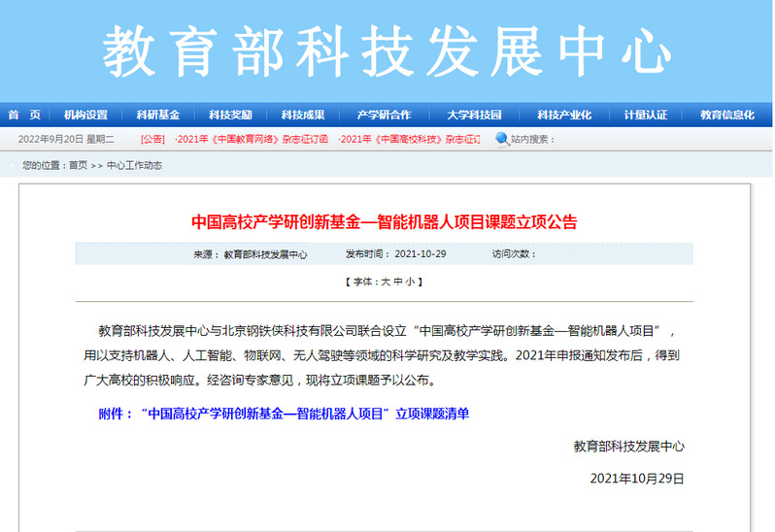Open the 科技奖励 menu item
Viewport: 775px width, 532px height.
pyautogui.click(x=230, y=115)
